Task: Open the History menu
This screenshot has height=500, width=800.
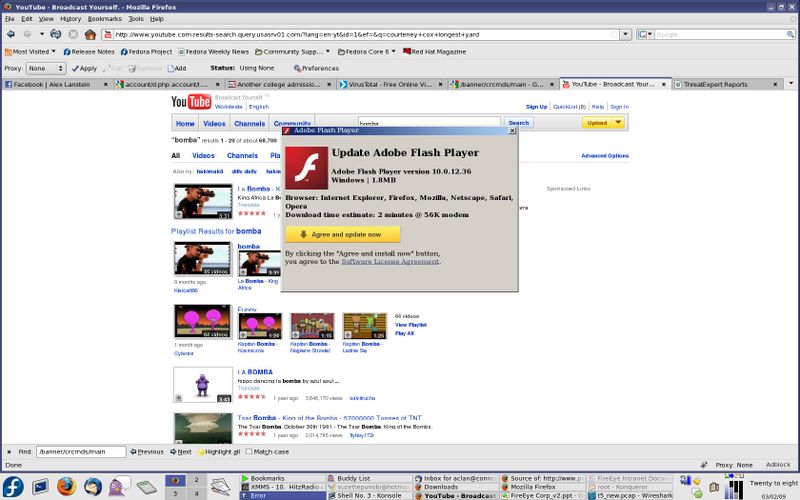Action: click(70, 19)
